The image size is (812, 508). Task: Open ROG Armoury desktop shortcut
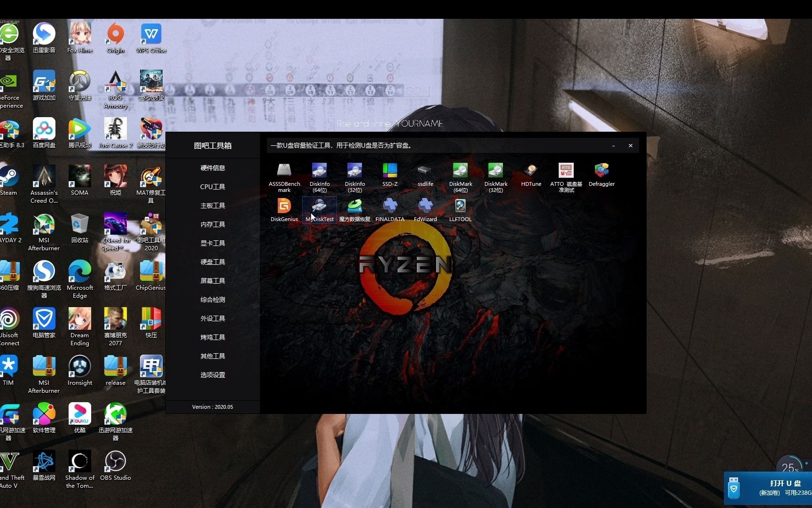pyautogui.click(x=116, y=90)
